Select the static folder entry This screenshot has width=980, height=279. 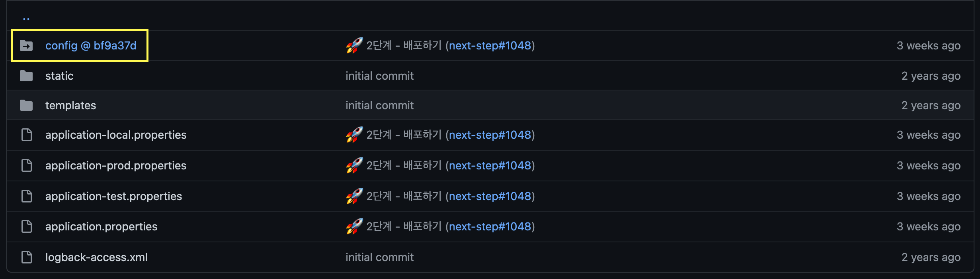(x=59, y=75)
